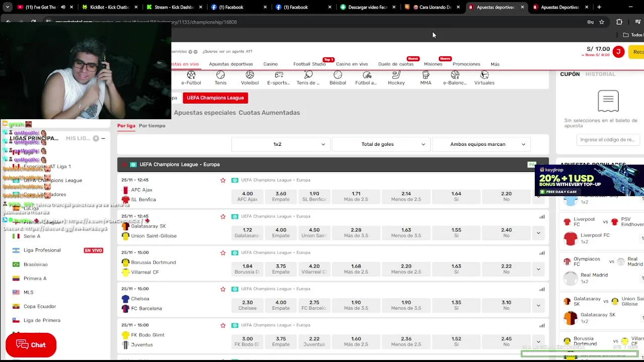Screen dimensions: 644x362
Task: Select the CUPÓN tab
Action: point(570,74)
